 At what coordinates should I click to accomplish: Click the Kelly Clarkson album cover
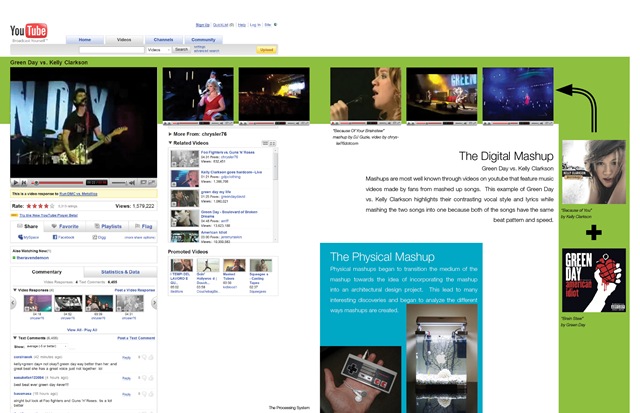pos(593,172)
